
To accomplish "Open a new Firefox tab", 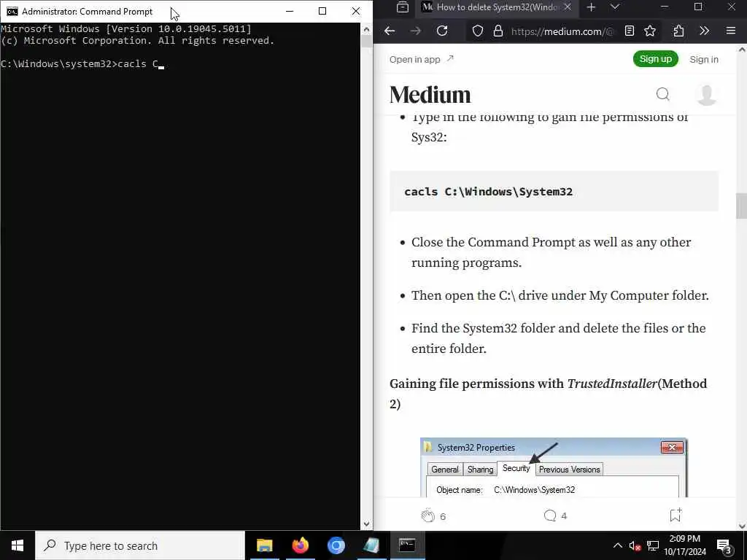I will tap(591, 7).
